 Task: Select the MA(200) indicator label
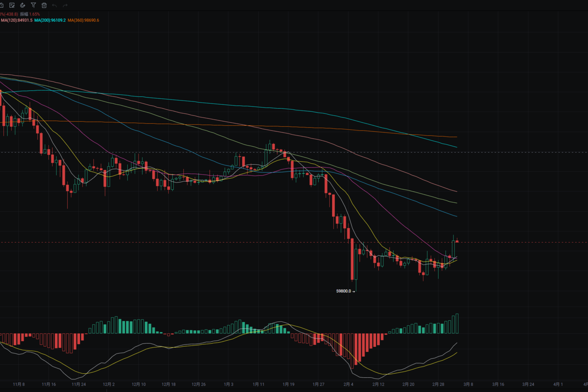pos(50,20)
